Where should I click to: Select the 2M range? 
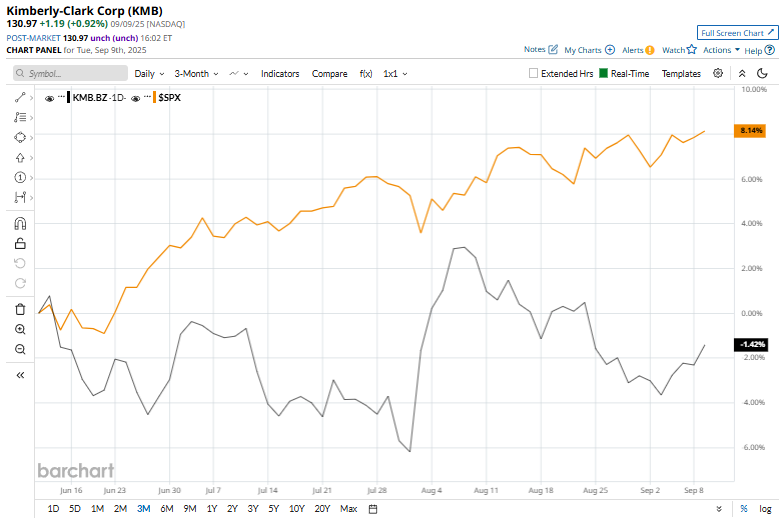(x=120, y=509)
